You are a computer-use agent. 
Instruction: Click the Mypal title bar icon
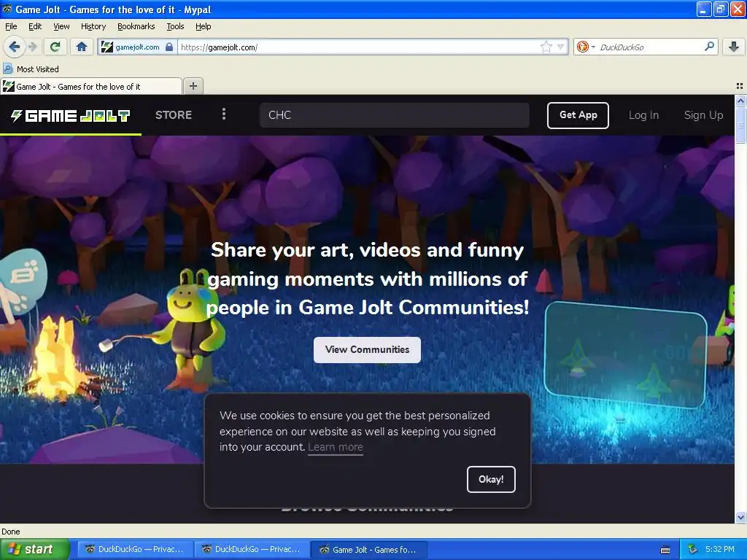[x=7, y=9]
